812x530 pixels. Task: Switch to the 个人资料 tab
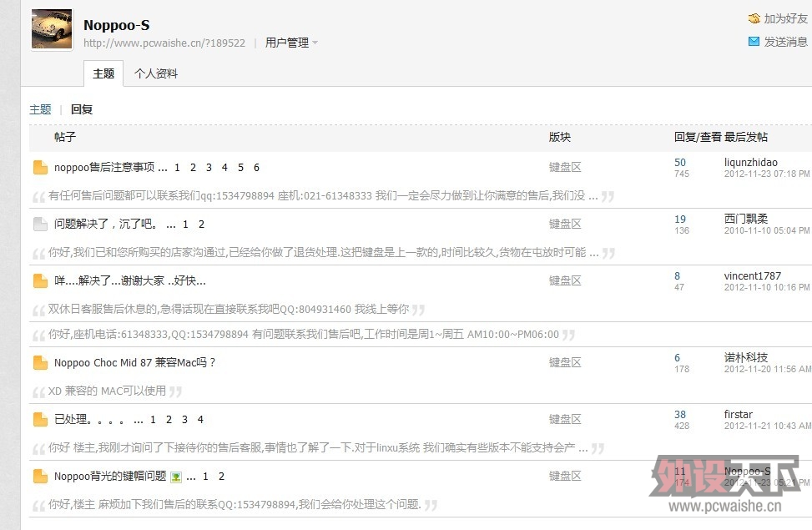pos(156,73)
